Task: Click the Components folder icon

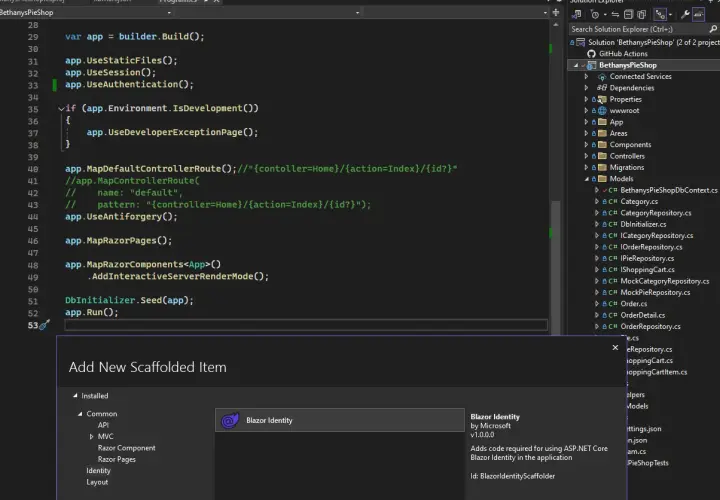Action: tap(602, 145)
